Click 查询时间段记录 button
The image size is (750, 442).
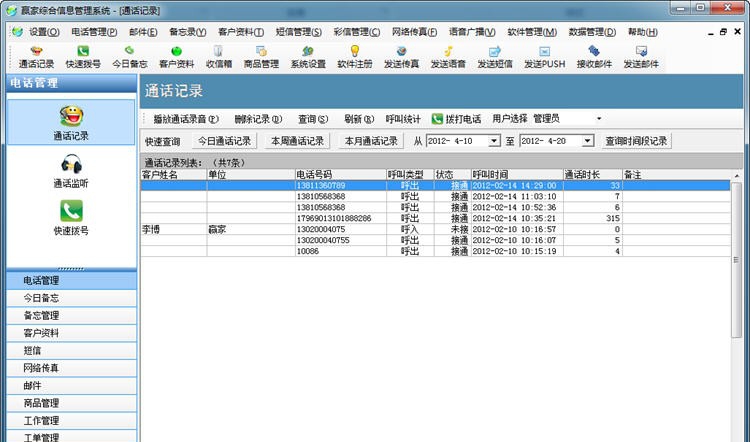[636, 141]
